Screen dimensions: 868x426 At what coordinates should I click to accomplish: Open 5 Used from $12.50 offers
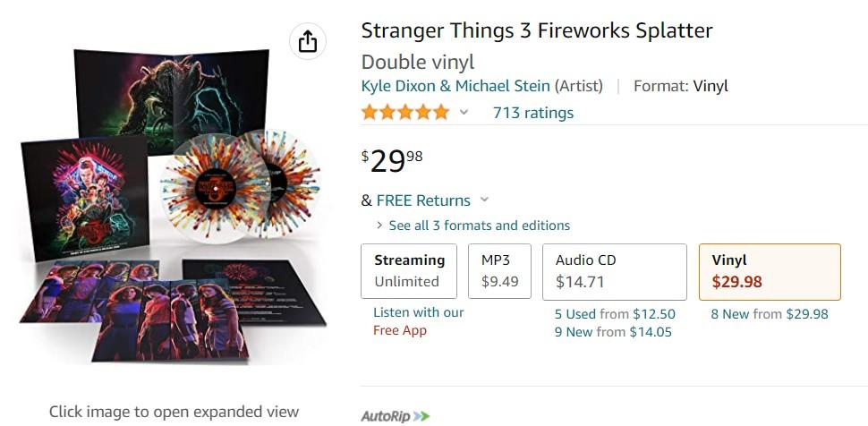click(x=615, y=314)
